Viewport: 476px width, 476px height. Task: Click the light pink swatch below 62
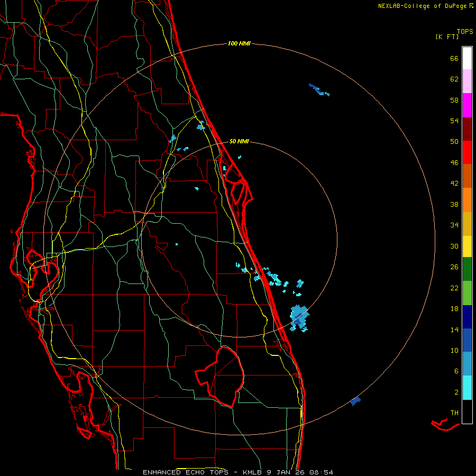(467, 81)
